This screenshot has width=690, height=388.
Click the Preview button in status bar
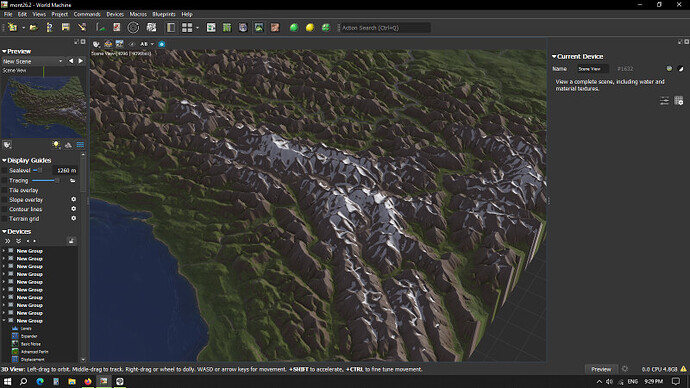[x=601, y=369]
